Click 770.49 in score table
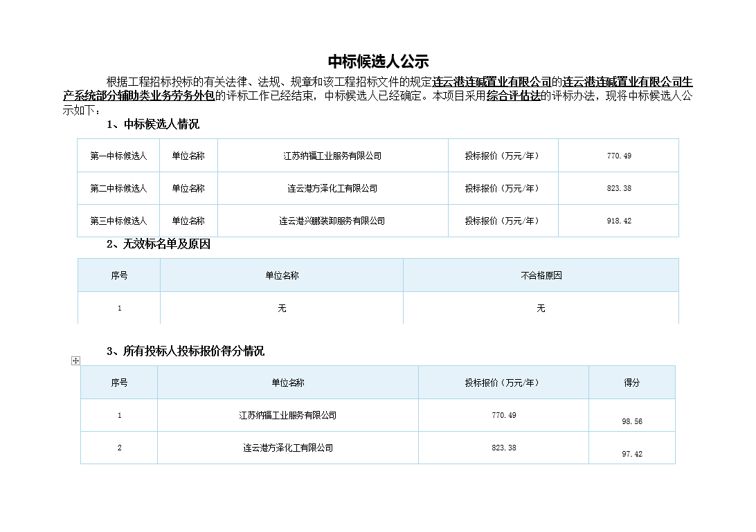The height and width of the screenshot is (532, 756). [x=504, y=415]
